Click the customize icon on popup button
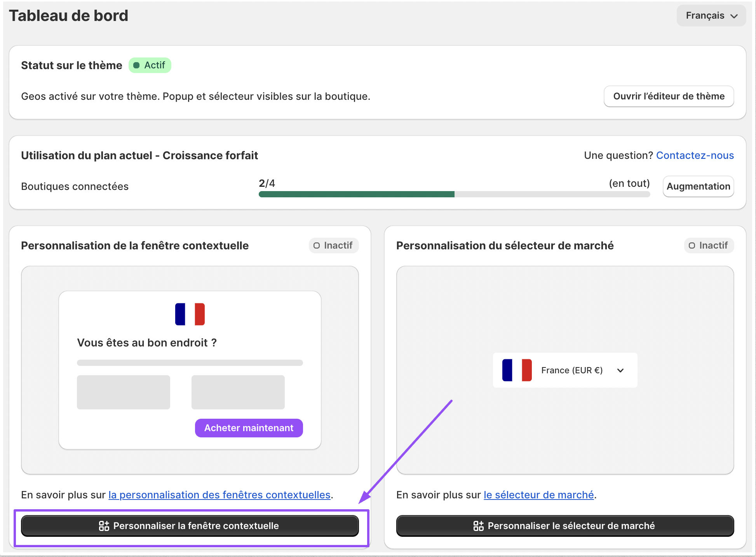756x557 pixels. 104,526
